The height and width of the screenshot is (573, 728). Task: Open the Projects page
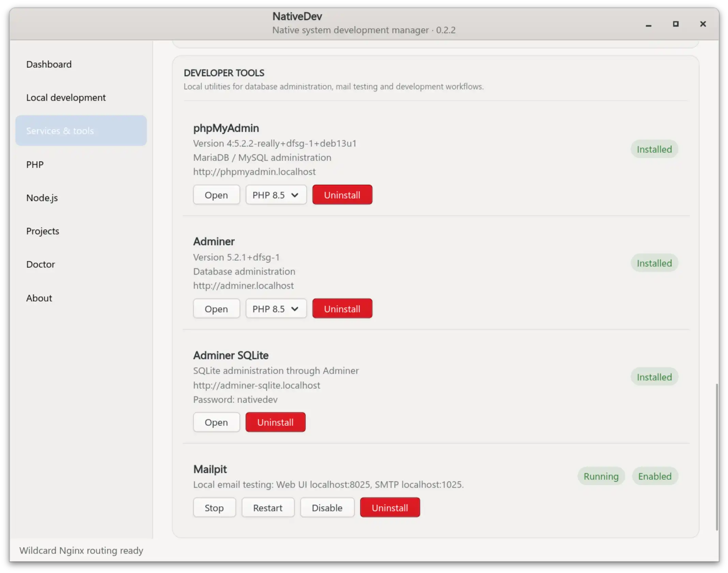point(81,231)
